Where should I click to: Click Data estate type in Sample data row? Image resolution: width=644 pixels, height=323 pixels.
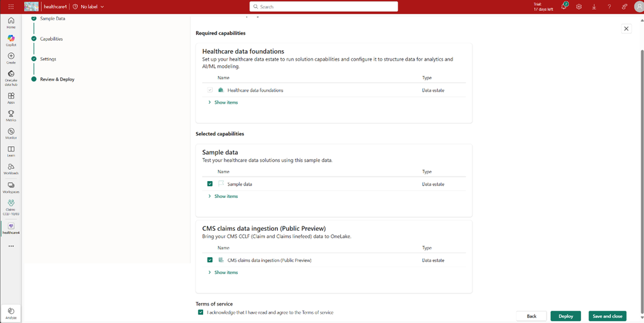(x=433, y=184)
